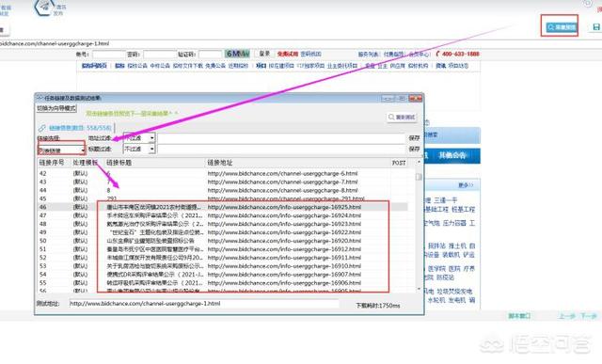Select row 46 in the link list
602x364 pixels.
click(x=223, y=207)
